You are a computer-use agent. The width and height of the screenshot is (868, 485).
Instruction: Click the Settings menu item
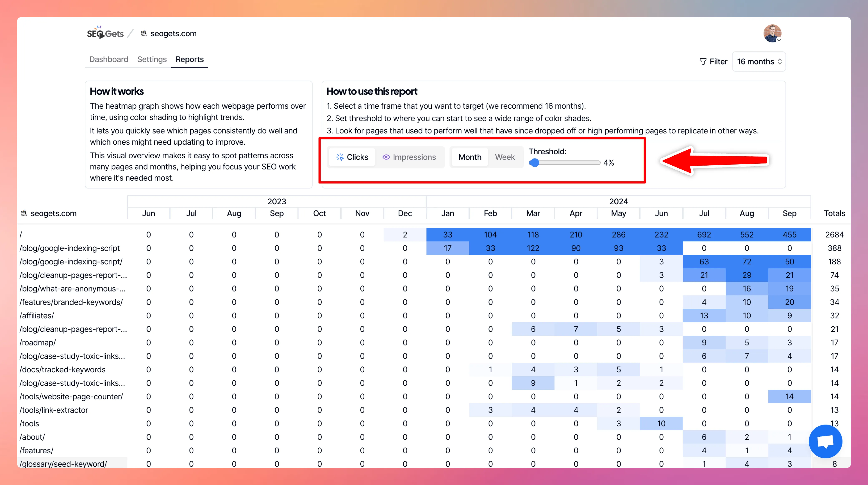tap(151, 59)
